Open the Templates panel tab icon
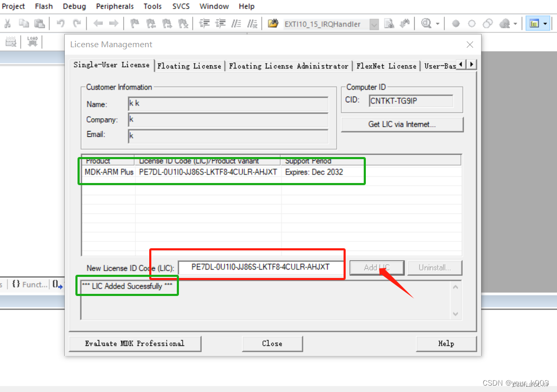The image size is (557, 392). [57, 284]
